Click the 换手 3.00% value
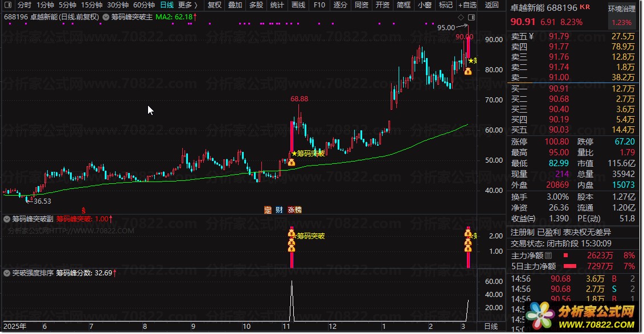This screenshot has width=644, height=334. tap(558, 197)
